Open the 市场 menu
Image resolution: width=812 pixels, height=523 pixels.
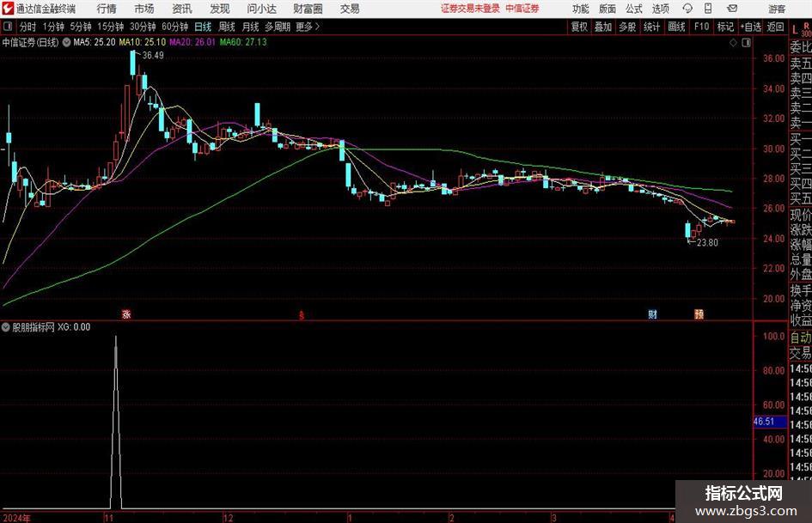coord(144,9)
